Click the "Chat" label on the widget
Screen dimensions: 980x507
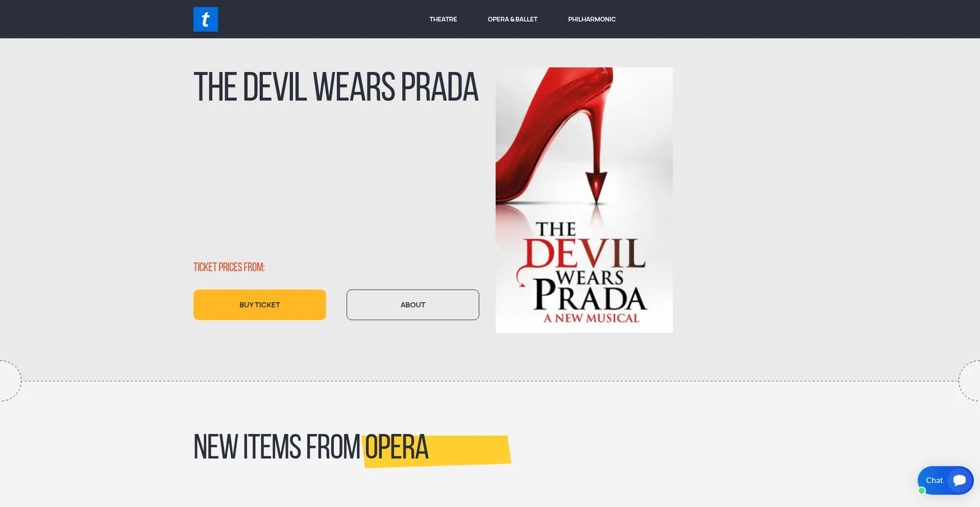tap(934, 480)
